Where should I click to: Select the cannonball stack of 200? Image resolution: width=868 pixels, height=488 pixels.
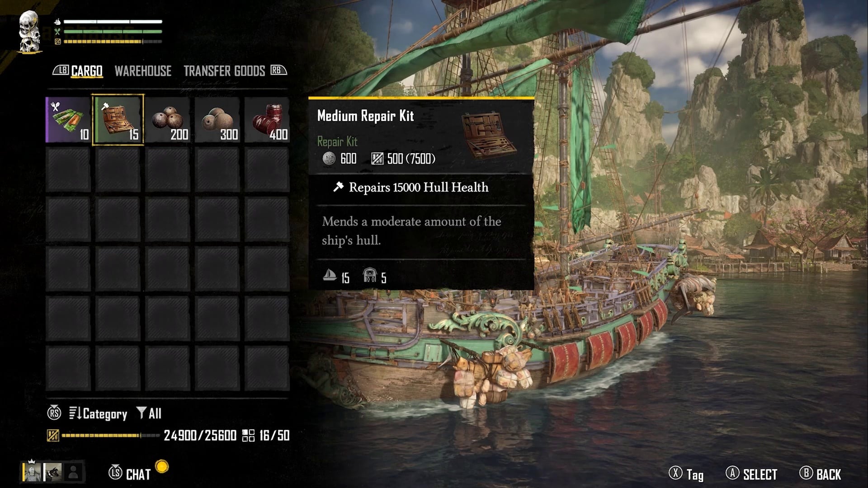tap(168, 120)
